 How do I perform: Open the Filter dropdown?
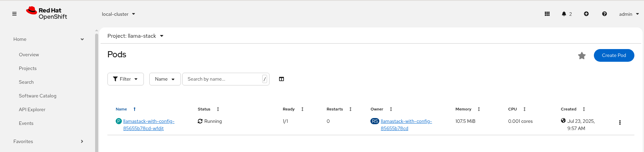point(126,79)
